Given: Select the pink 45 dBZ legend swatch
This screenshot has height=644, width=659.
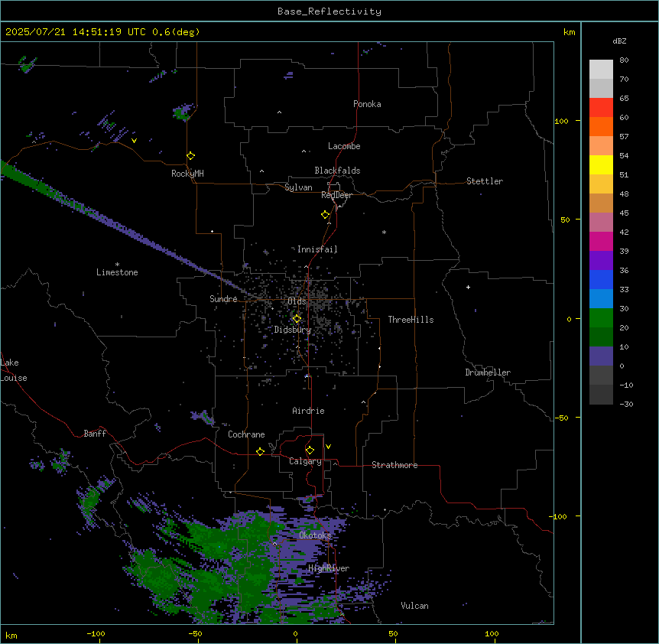Looking at the screenshot, I should pos(601,222).
